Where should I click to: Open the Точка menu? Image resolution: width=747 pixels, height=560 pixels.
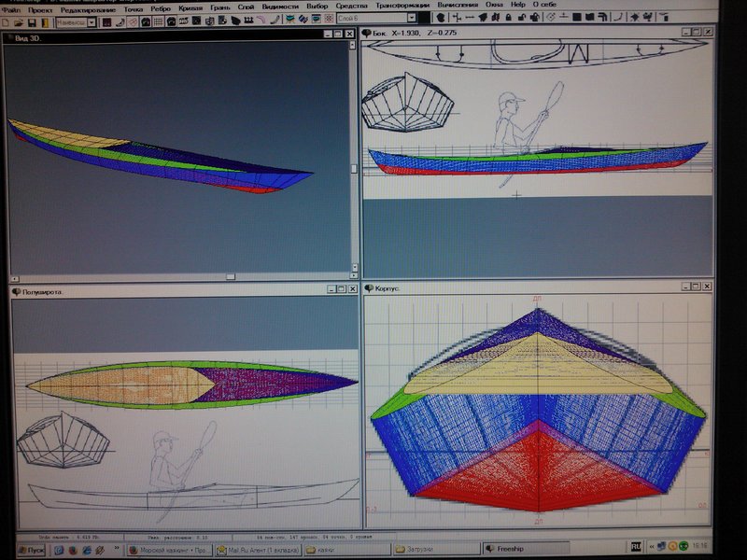point(133,8)
